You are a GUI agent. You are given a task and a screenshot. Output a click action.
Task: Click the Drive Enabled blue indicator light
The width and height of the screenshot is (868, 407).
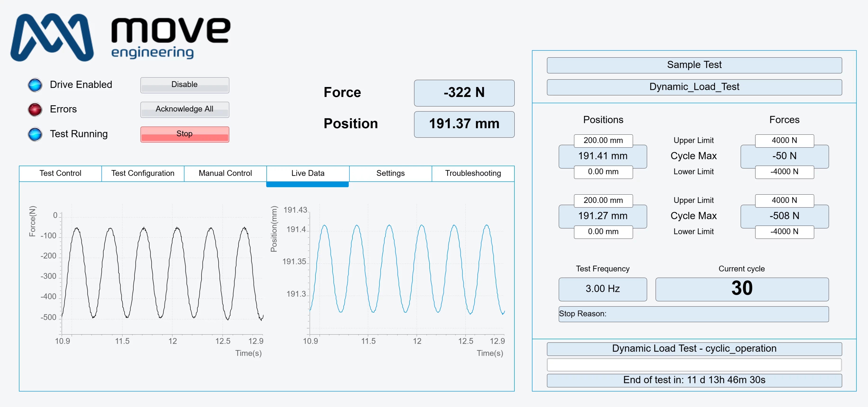coord(35,85)
